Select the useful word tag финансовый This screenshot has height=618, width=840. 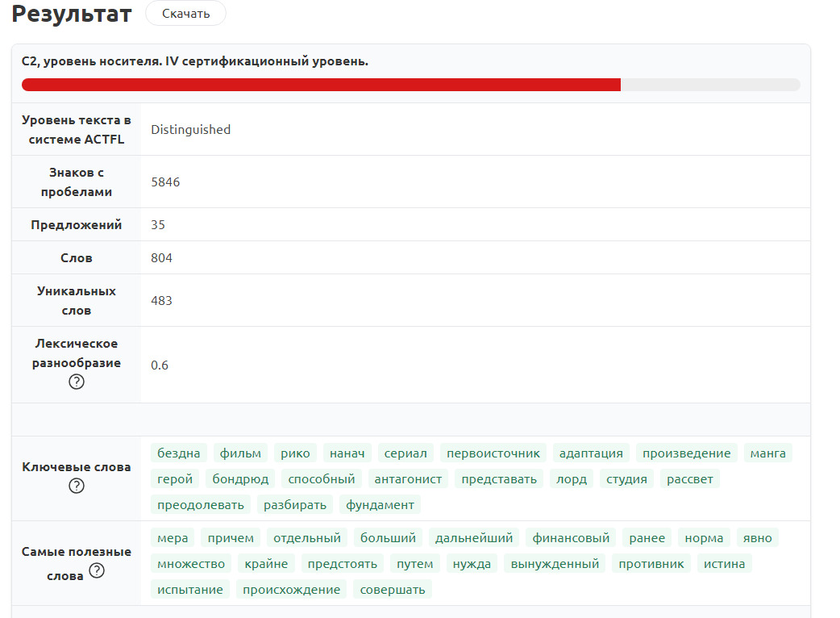point(571,538)
